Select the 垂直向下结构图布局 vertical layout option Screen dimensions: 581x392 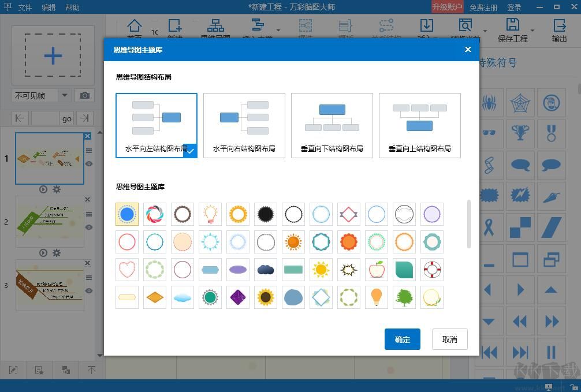[332, 125]
